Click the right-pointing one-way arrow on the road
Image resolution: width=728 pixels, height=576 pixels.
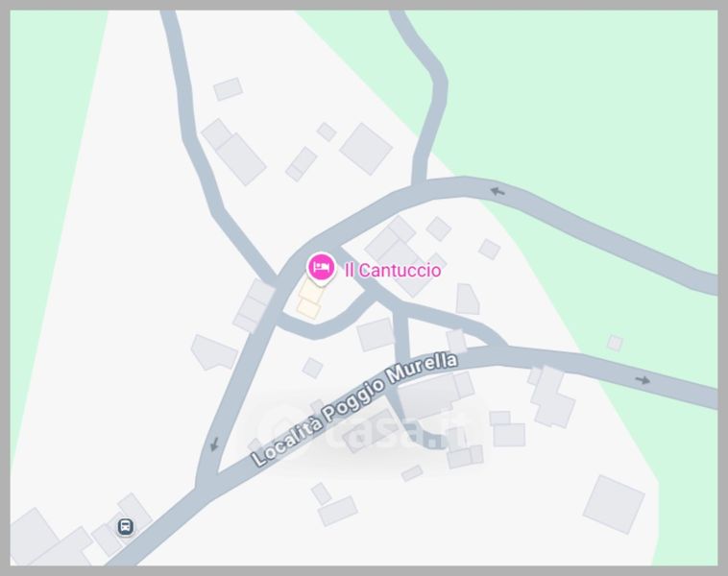643,380
